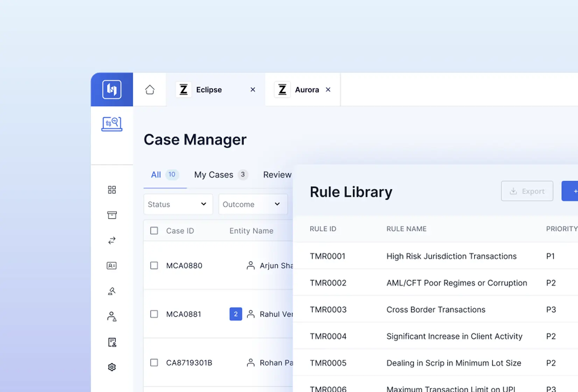Close the Eclipse tab
This screenshot has width=578, height=392.
(x=253, y=90)
